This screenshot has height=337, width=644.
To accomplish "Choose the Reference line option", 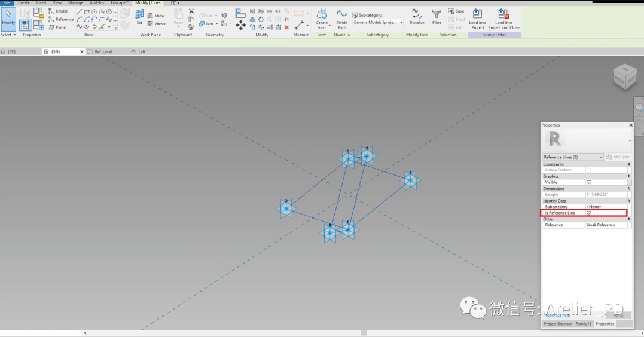I will click(x=61, y=19).
